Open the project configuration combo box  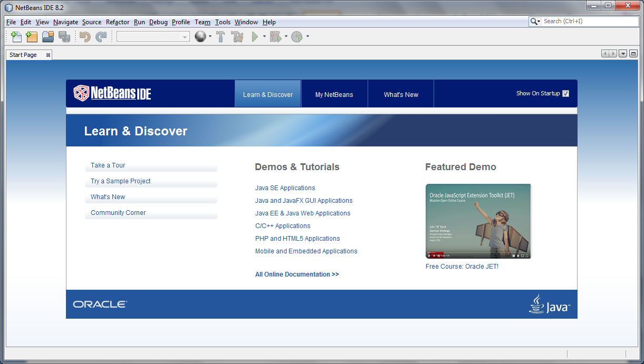coord(153,37)
